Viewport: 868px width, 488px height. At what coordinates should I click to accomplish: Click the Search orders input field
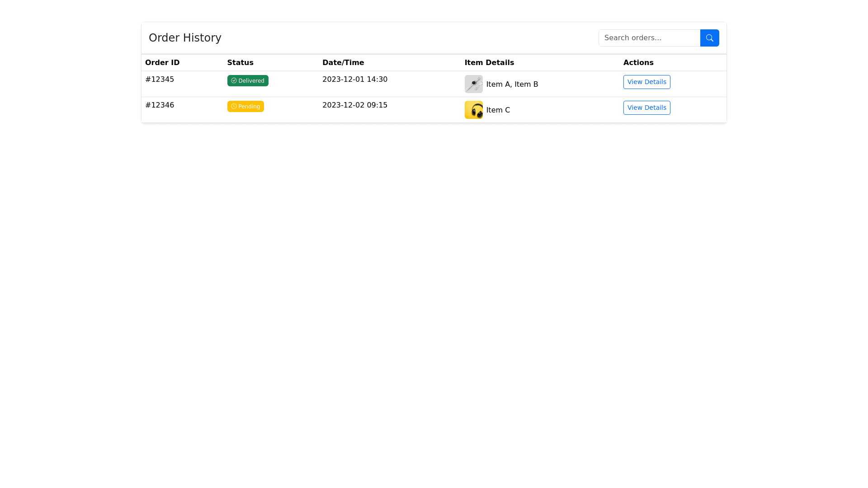point(649,38)
